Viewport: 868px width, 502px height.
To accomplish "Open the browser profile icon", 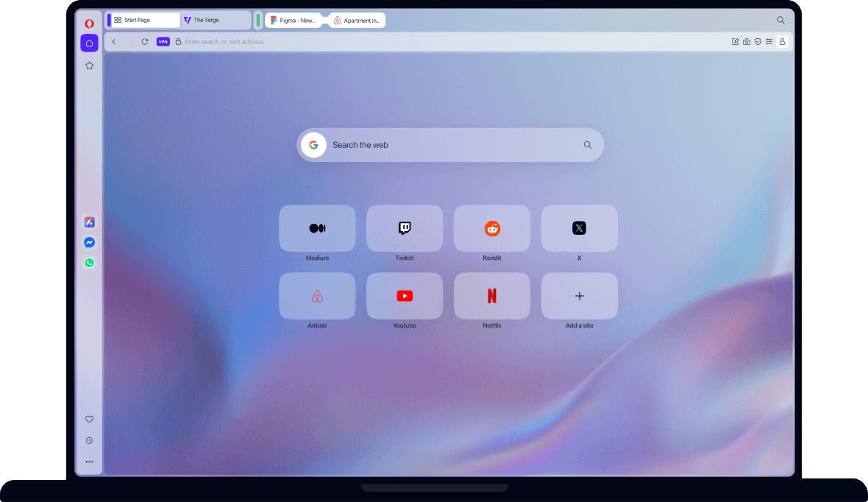I will coord(782,42).
